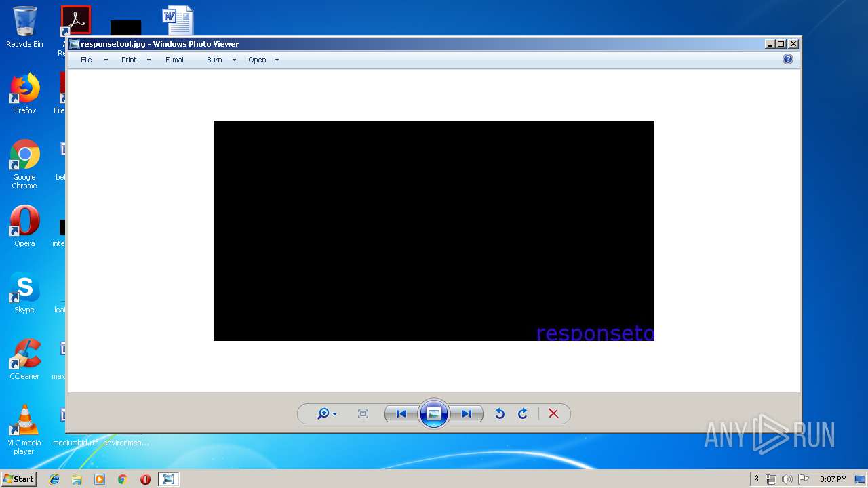Go to the next photo

click(x=467, y=413)
